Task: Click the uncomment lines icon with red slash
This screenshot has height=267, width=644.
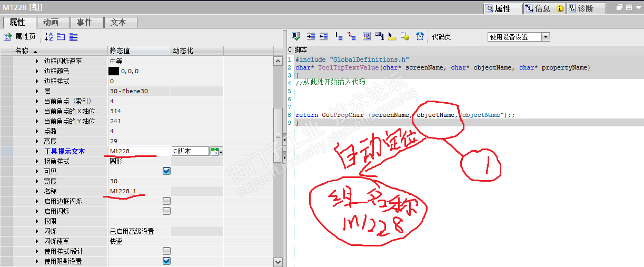Action: click(x=351, y=36)
